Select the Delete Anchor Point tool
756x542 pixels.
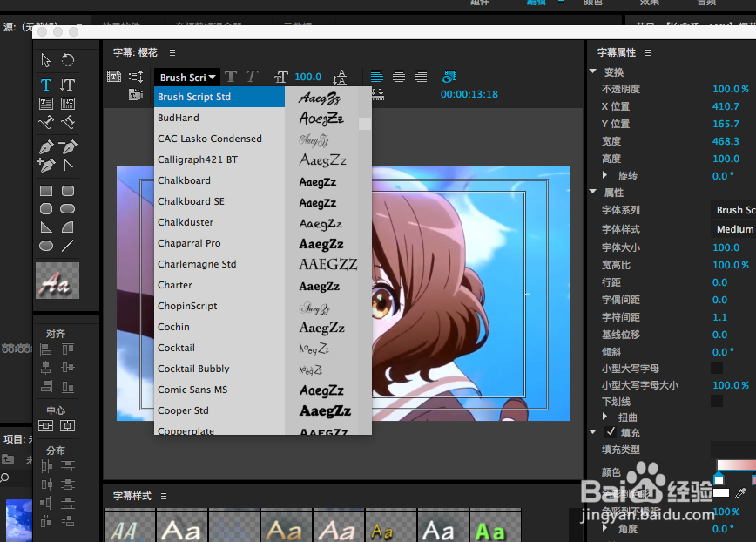[x=68, y=146]
